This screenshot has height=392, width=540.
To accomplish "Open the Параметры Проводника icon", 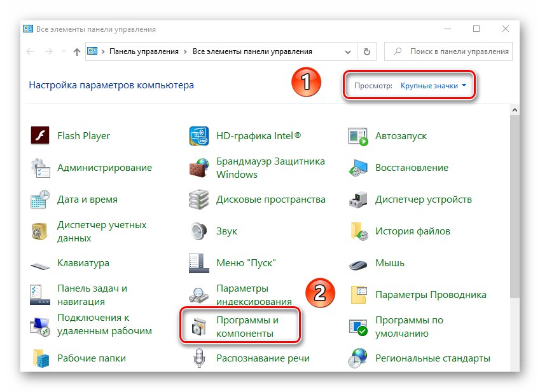I will [359, 295].
